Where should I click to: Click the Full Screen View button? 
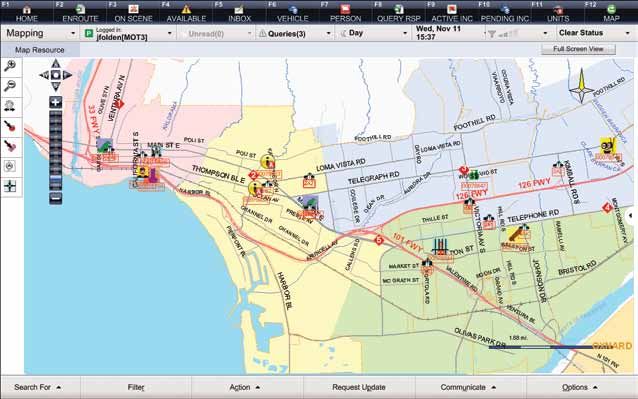[x=578, y=49]
